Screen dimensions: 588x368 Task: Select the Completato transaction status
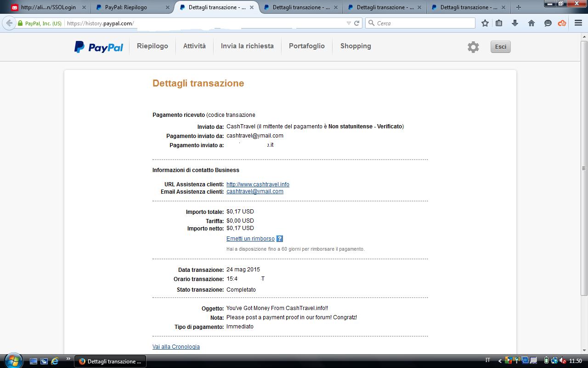(241, 290)
